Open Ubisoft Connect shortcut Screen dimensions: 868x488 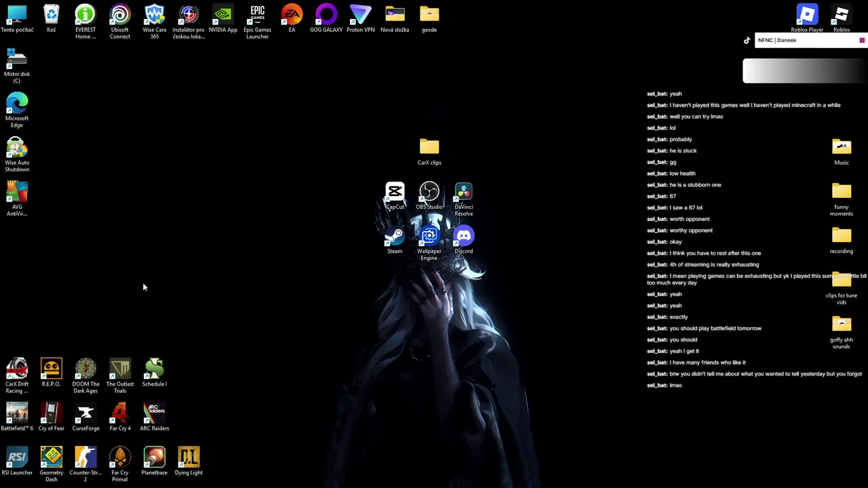point(120,22)
